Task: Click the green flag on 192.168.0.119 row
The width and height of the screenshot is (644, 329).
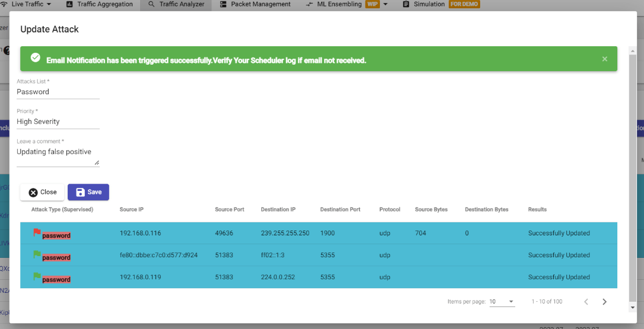Action: pyautogui.click(x=37, y=276)
